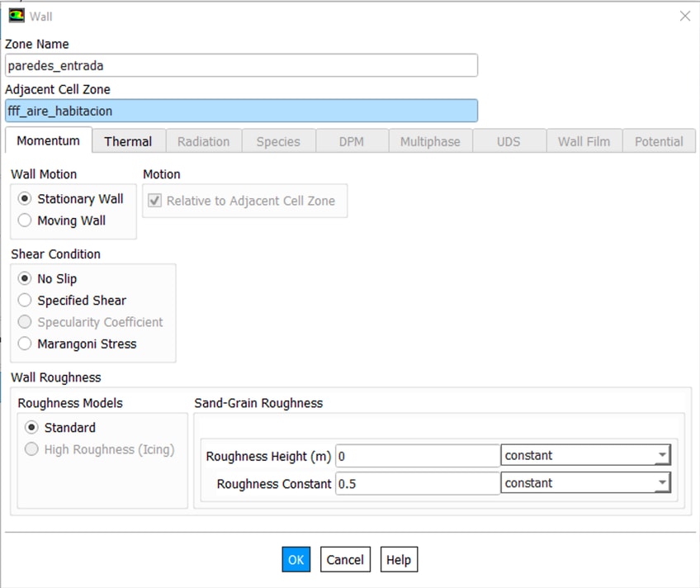
Task: Select Standard roughness model
Action: [x=32, y=428]
